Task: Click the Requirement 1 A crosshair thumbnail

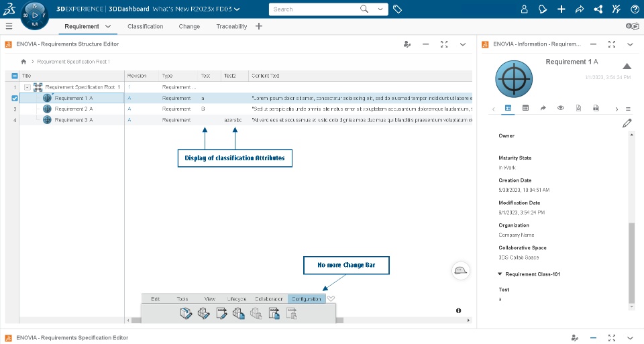Action: coord(514,79)
